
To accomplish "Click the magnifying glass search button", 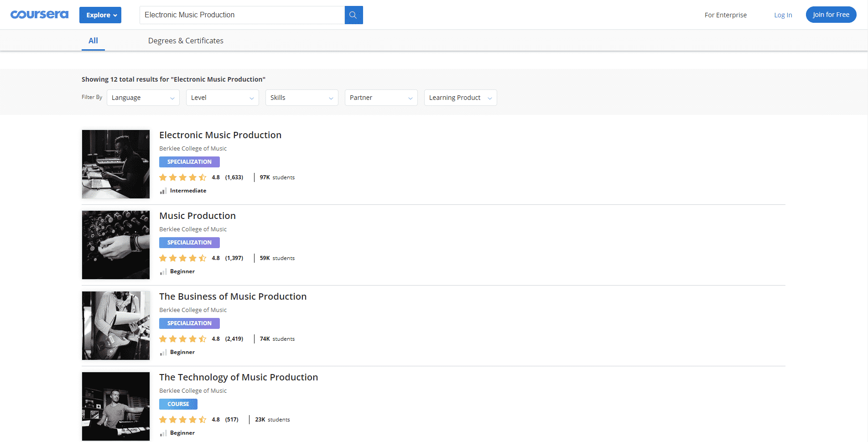I will point(353,15).
